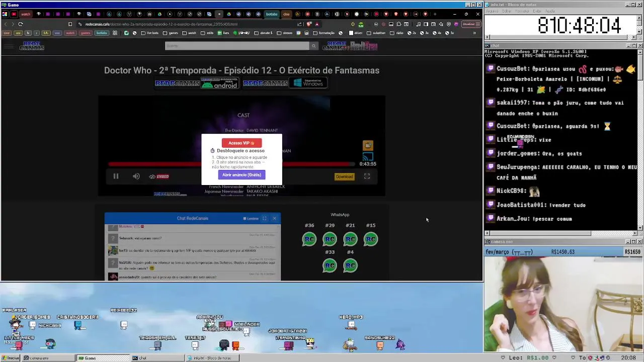Open WhatsApp group #29
Screen dimensions: 644x362
(x=330, y=239)
